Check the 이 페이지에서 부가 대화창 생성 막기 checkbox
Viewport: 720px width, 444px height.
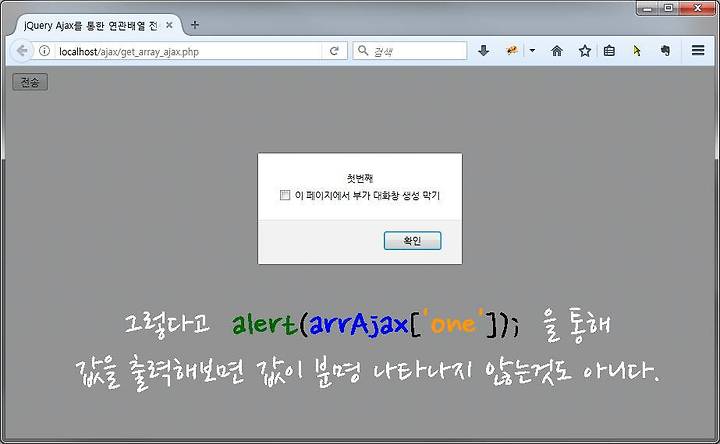285,195
